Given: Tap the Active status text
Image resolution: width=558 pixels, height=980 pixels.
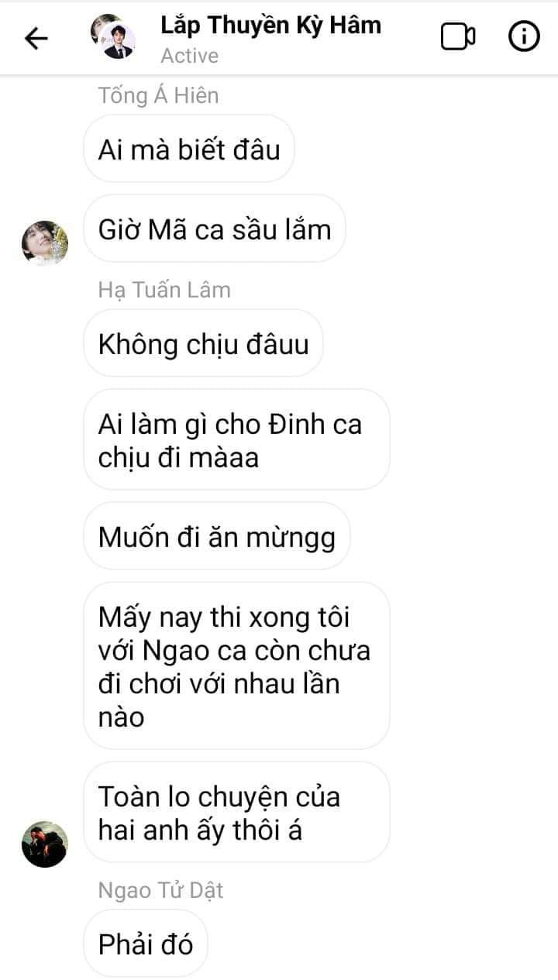Looking at the screenshot, I should 190,56.
